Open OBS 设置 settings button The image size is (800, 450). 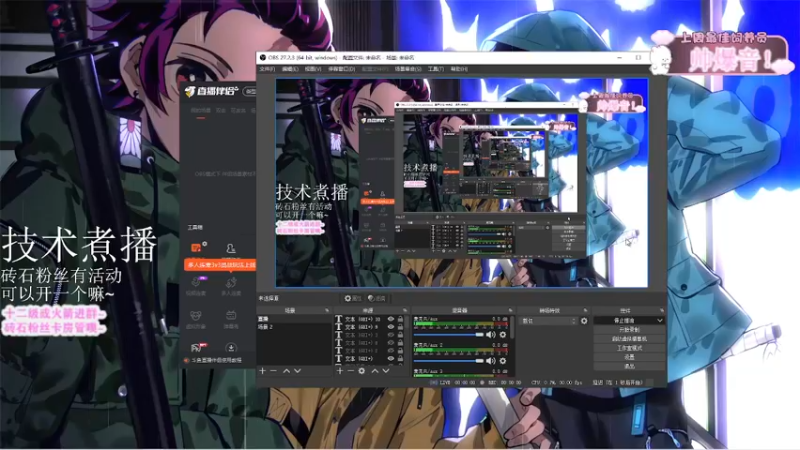pyautogui.click(x=629, y=357)
